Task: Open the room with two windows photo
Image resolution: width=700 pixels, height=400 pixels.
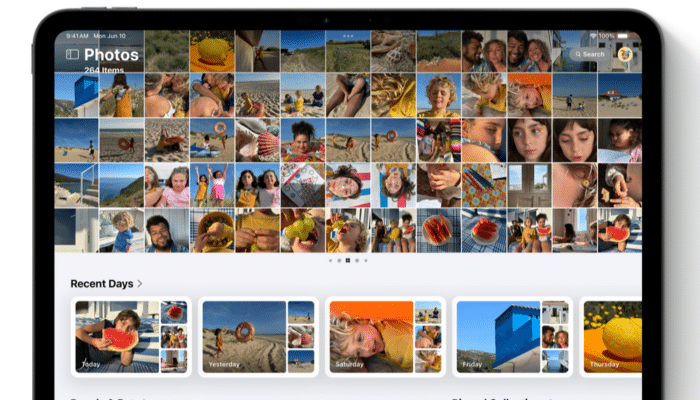Action: [529, 185]
